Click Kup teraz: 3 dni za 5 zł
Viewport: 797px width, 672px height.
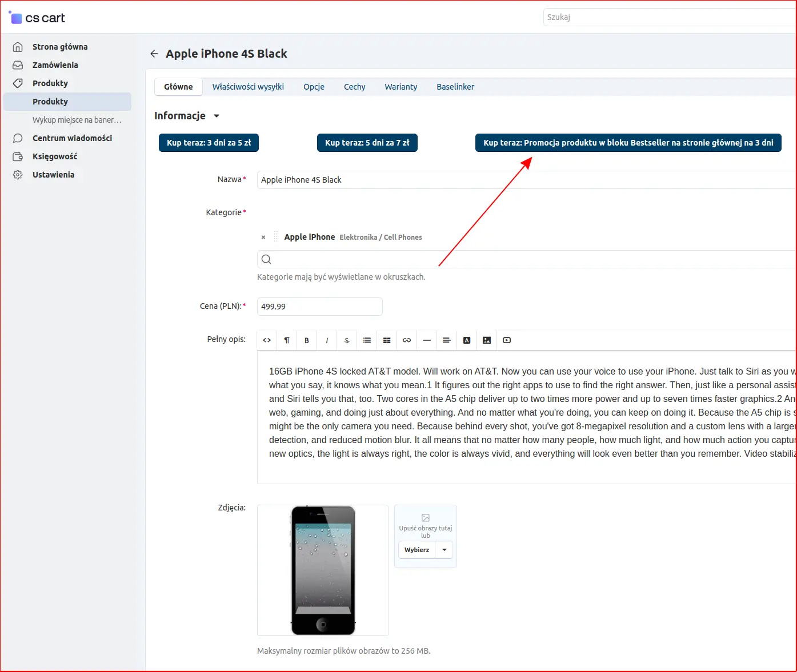[x=209, y=143]
